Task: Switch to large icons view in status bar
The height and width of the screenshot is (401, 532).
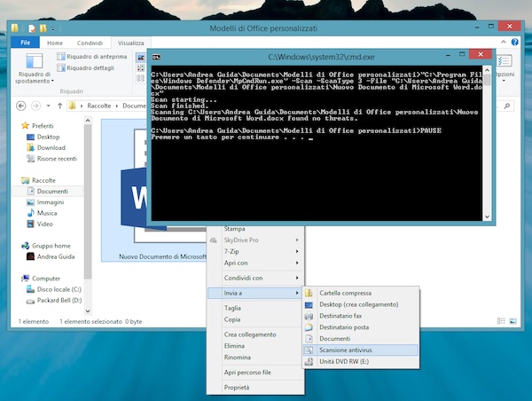Action: coord(513,321)
